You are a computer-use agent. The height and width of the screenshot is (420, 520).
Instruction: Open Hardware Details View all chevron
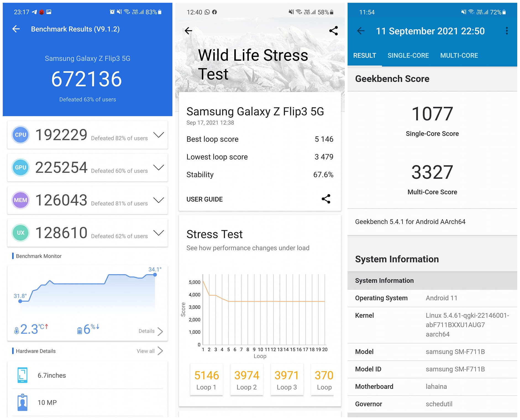click(x=160, y=351)
